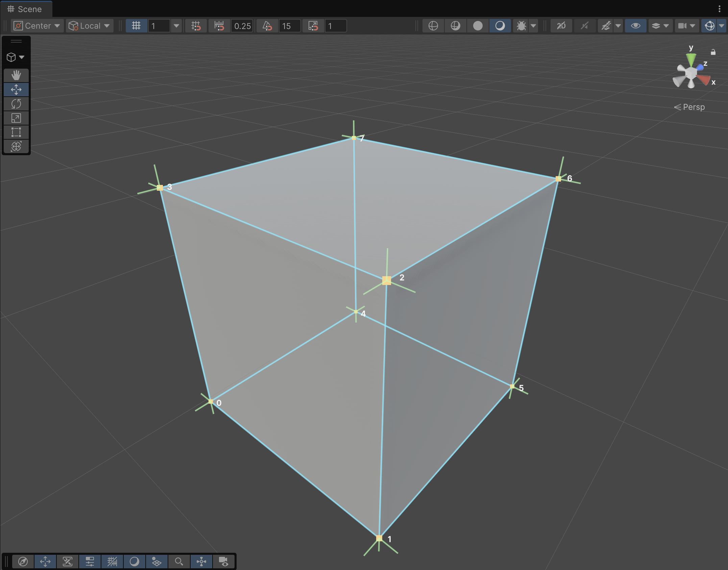This screenshot has height=570, width=728.
Task: Select the Rect transform tool
Action: click(x=16, y=132)
